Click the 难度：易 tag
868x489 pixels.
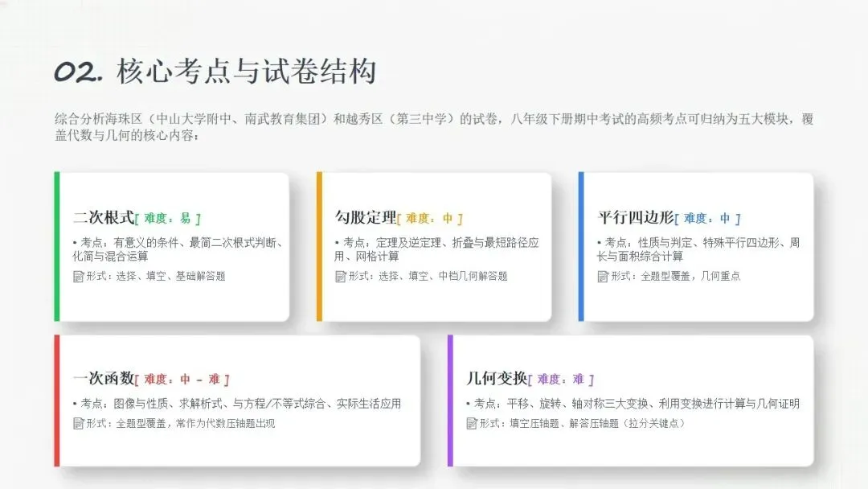pyautogui.click(x=168, y=219)
